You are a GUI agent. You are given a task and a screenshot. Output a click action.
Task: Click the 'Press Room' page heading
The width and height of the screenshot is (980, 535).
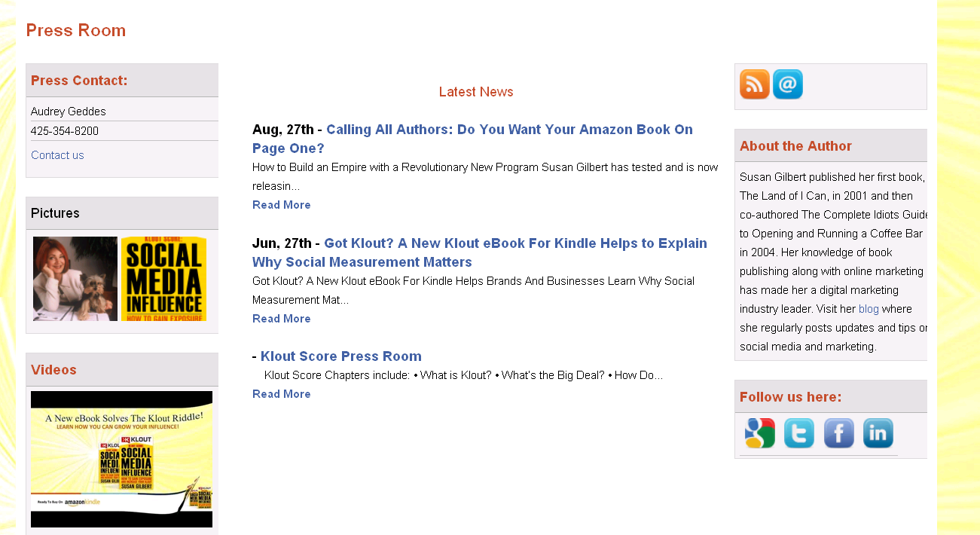75,30
